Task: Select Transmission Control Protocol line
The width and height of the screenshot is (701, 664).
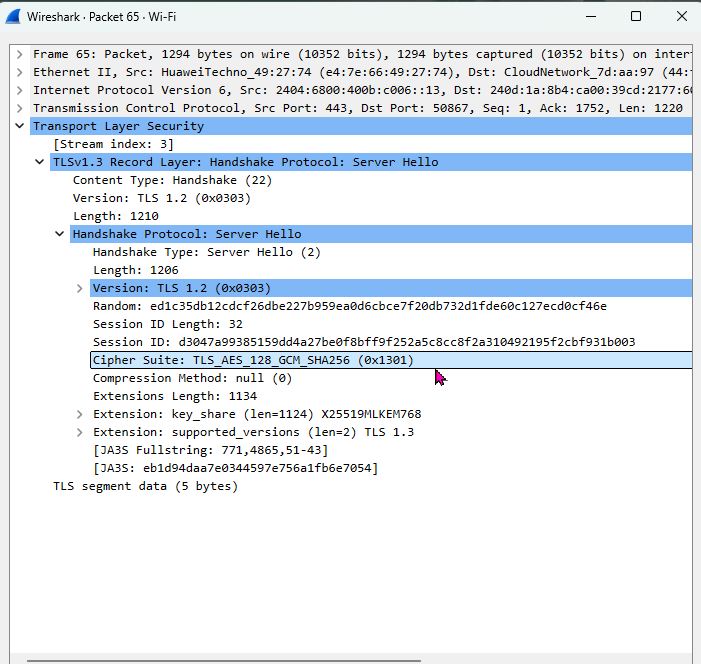Action: coord(361,108)
